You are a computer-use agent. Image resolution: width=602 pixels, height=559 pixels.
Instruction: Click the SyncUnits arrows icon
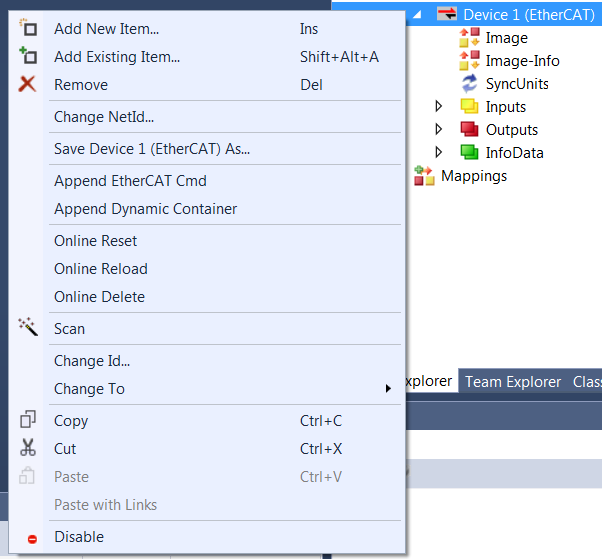pyautogui.click(x=470, y=83)
